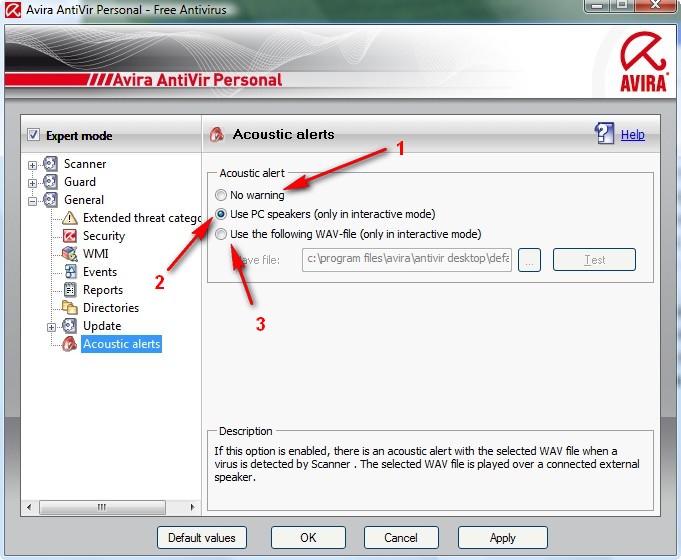
Task: Click the Default values button
Action: [202, 538]
